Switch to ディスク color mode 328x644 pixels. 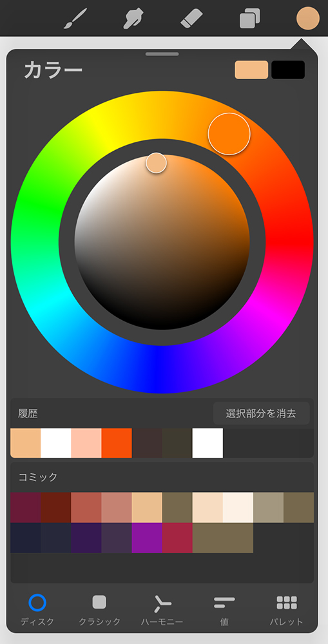coord(37,609)
